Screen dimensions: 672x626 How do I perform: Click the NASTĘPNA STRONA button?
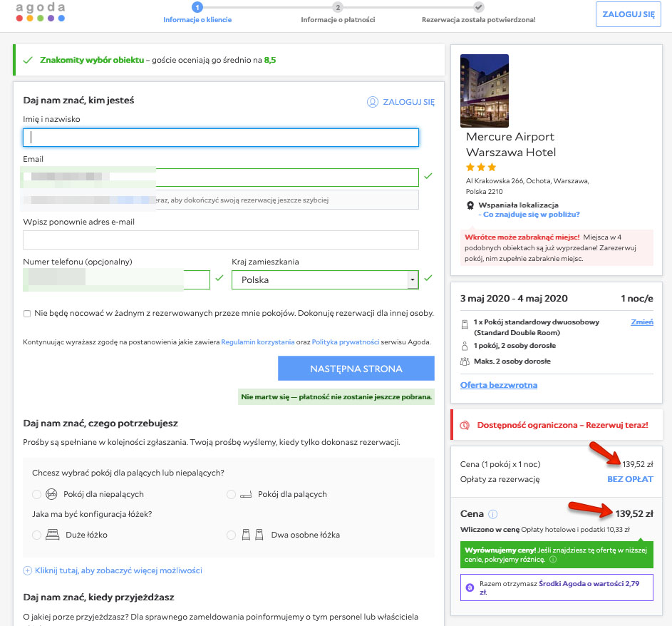356,369
